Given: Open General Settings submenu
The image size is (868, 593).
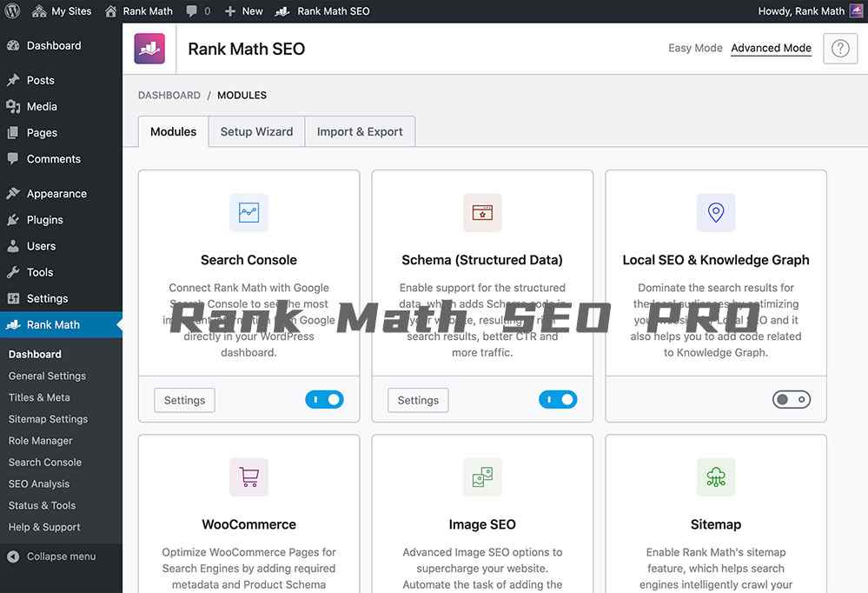Looking at the screenshot, I should (x=47, y=376).
